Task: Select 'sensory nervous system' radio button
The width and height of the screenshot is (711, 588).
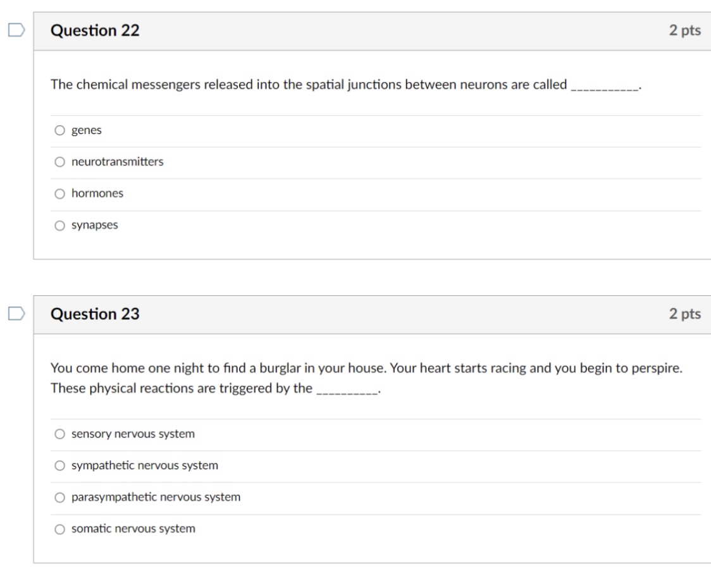Action: 59,434
